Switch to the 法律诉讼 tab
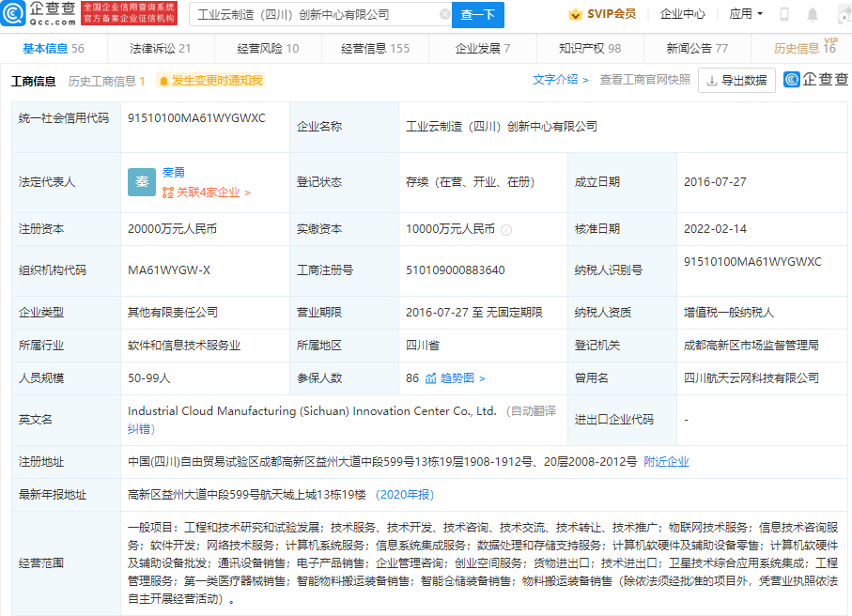The width and height of the screenshot is (852, 616). (x=161, y=48)
